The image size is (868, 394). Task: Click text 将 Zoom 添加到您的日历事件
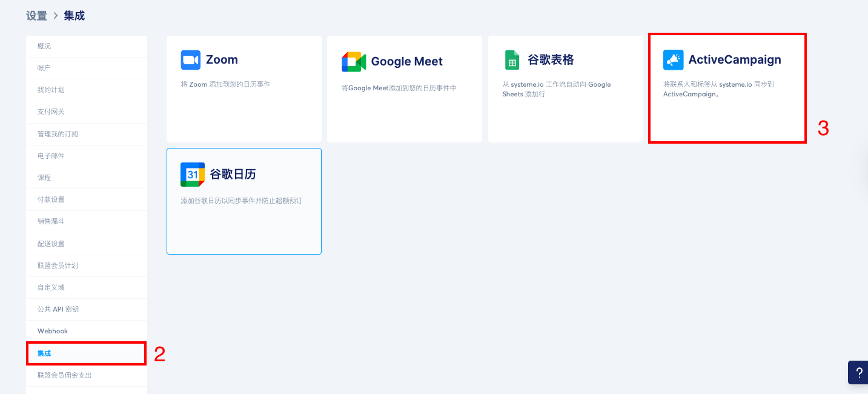[x=225, y=84]
